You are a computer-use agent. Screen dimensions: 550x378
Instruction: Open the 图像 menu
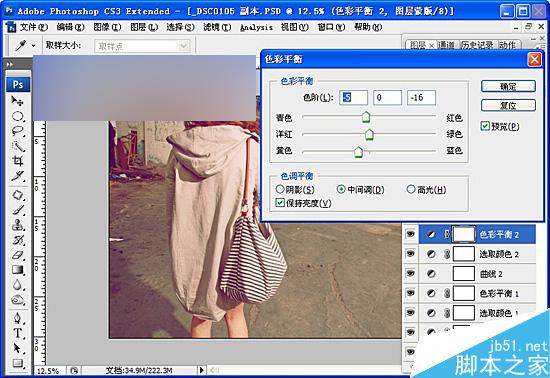coord(107,27)
